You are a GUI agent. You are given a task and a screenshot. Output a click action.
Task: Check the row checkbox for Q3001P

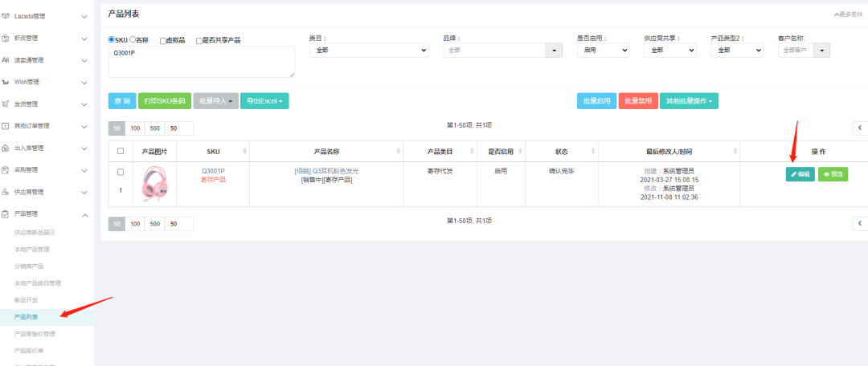click(x=121, y=172)
